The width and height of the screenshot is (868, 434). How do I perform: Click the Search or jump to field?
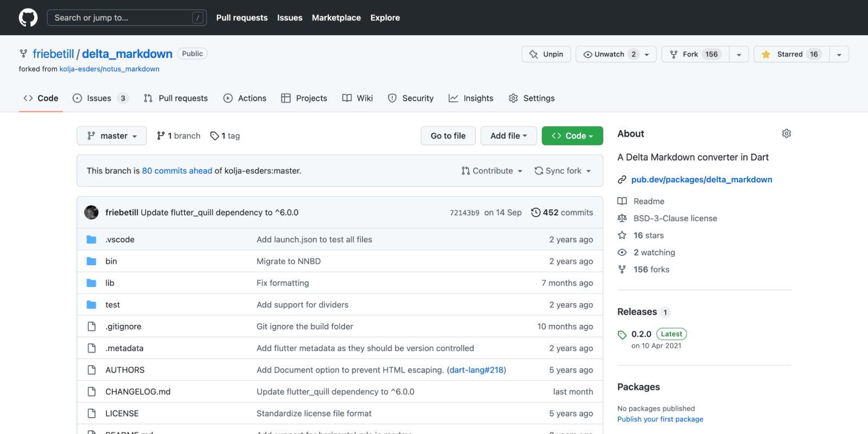click(x=127, y=17)
